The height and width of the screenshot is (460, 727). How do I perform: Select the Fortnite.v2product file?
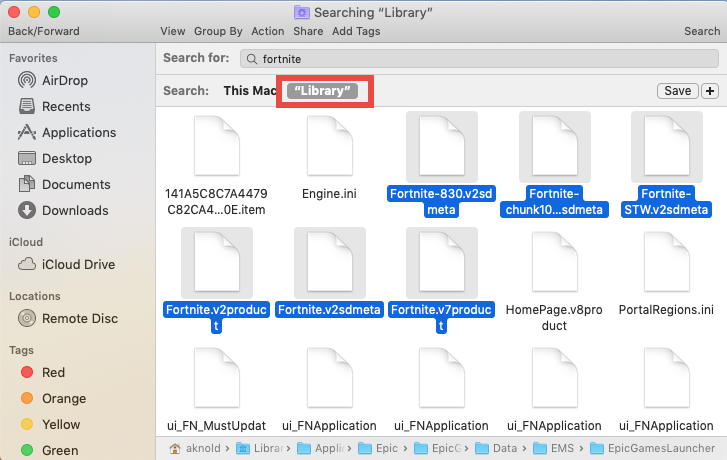point(217,282)
